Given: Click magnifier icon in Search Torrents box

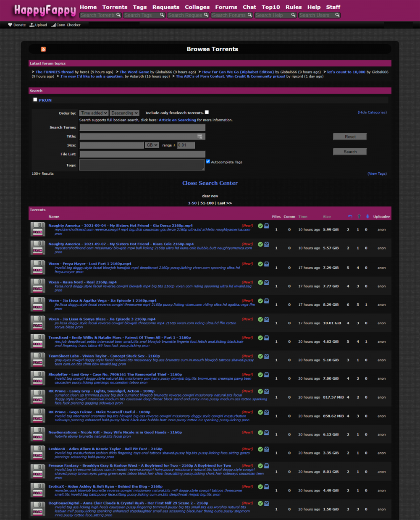Looking at the screenshot, I should tap(118, 15).
